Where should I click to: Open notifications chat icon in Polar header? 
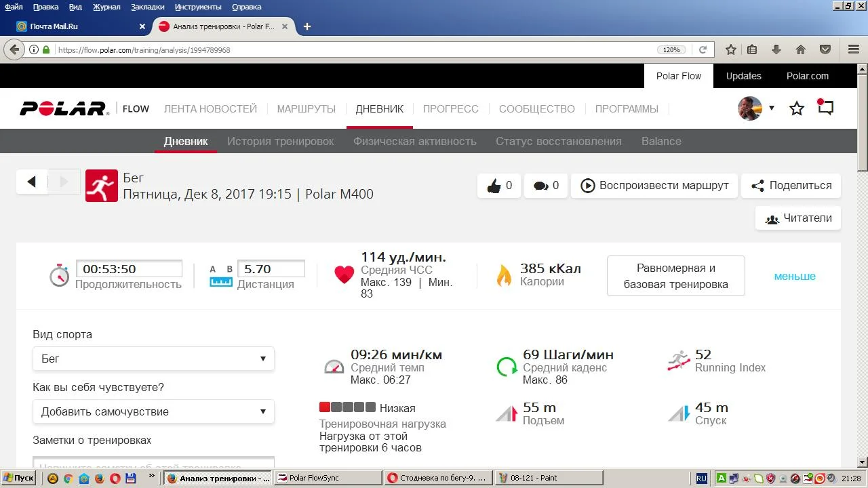pos(825,108)
